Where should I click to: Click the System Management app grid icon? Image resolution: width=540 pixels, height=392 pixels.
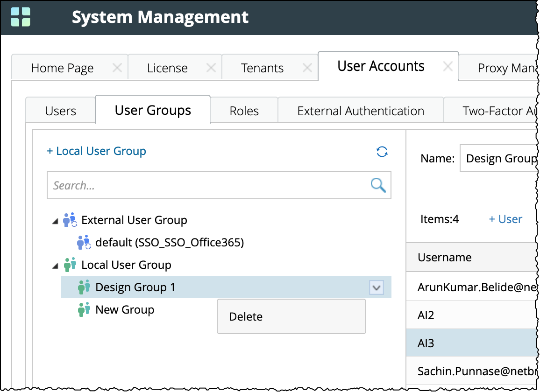click(x=21, y=17)
